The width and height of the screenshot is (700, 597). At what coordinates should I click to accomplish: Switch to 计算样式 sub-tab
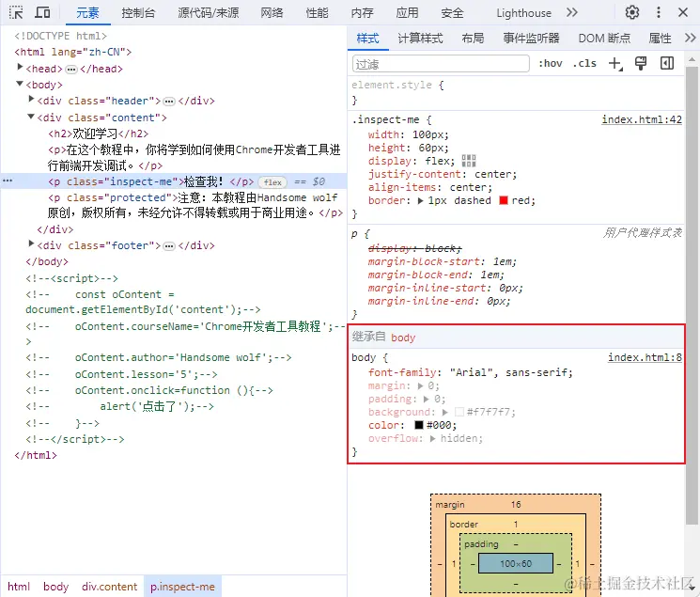(420, 39)
